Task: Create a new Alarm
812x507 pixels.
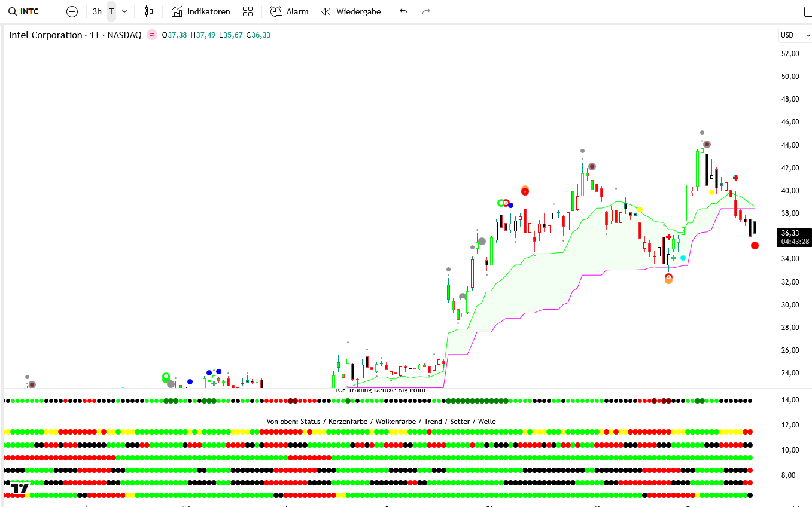Action: [289, 11]
